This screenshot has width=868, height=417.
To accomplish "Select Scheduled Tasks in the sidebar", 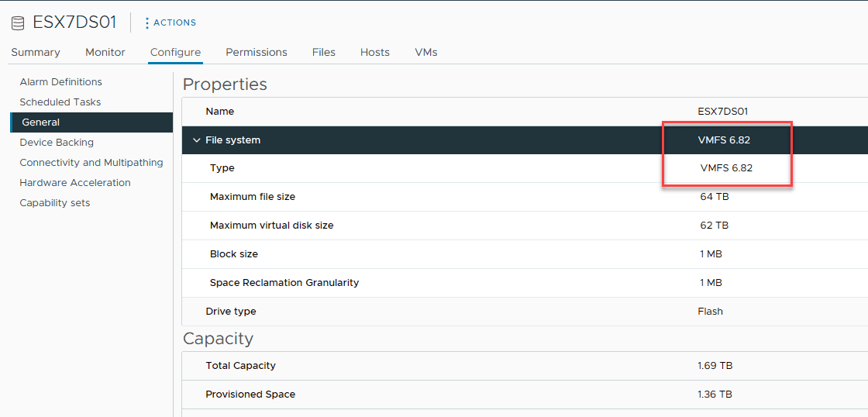I will [60, 102].
